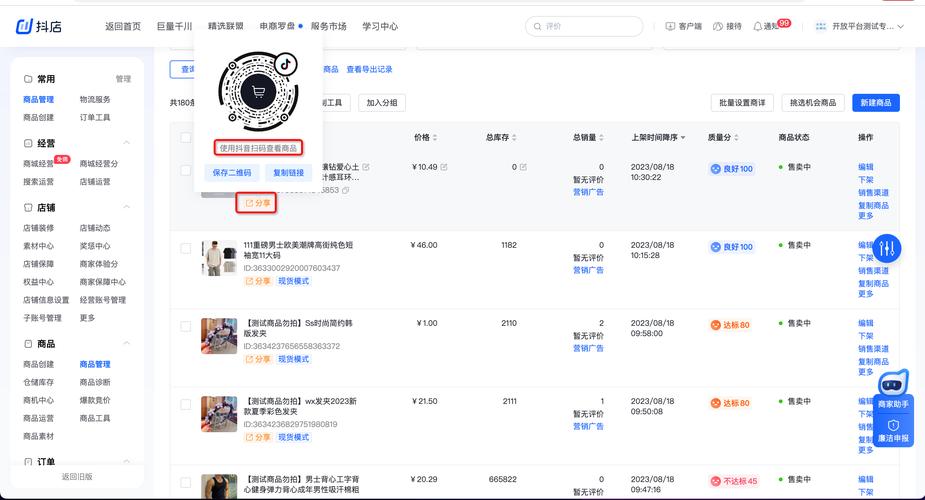Click the search magnifier icon

point(537,27)
